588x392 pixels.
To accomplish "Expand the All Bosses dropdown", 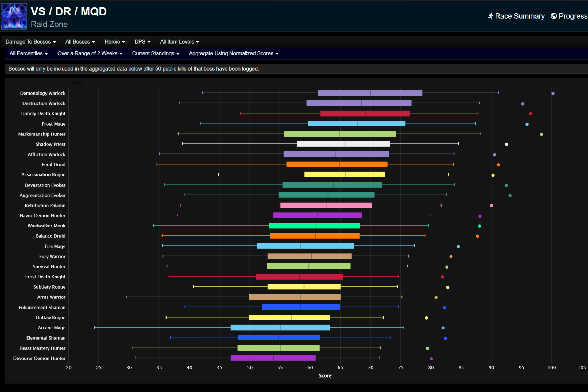I will tap(80, 42).
